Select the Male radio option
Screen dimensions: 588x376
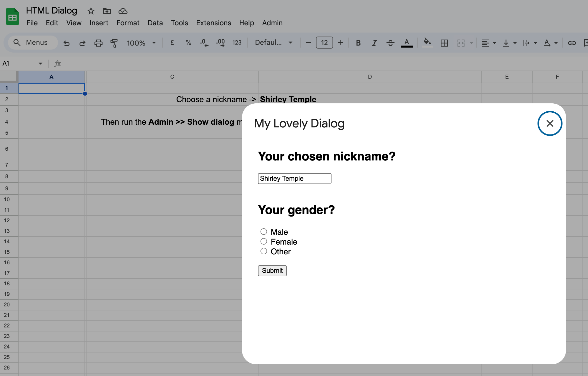(x=264, y=232)
